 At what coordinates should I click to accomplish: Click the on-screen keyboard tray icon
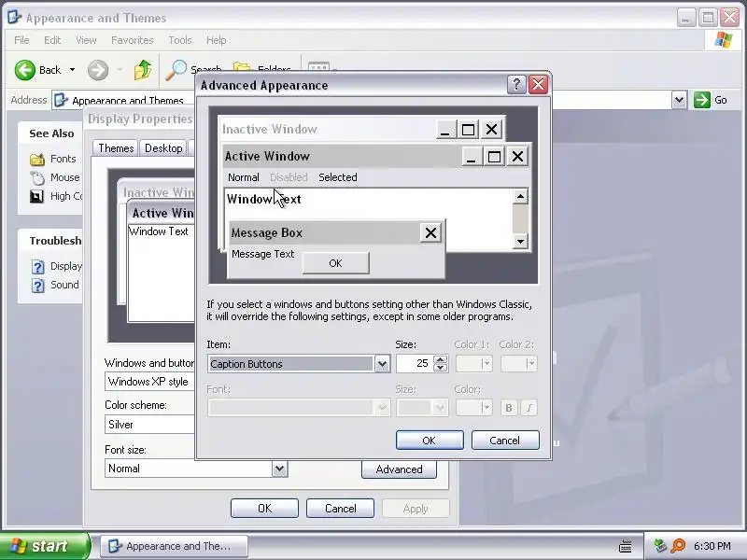point(625,546)
